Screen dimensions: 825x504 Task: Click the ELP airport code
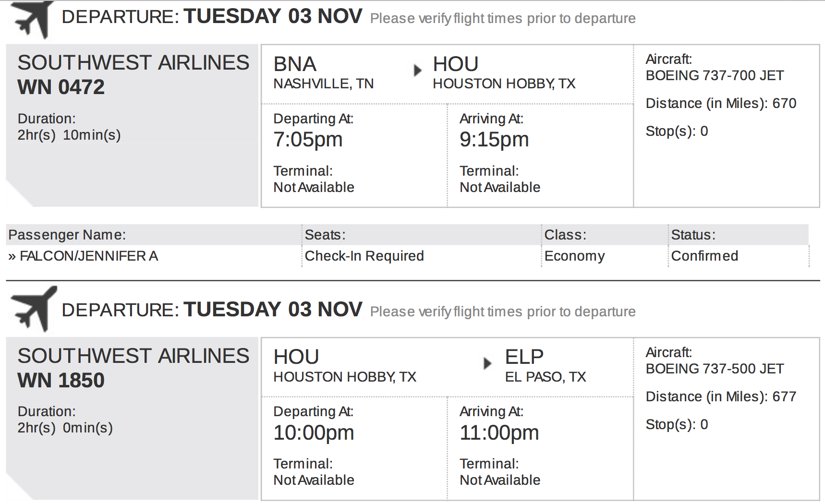524,357
